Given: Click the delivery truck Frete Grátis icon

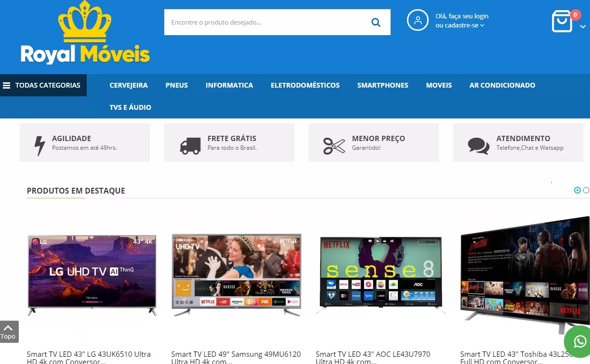Looking at the screenshot, I should 190,146.
